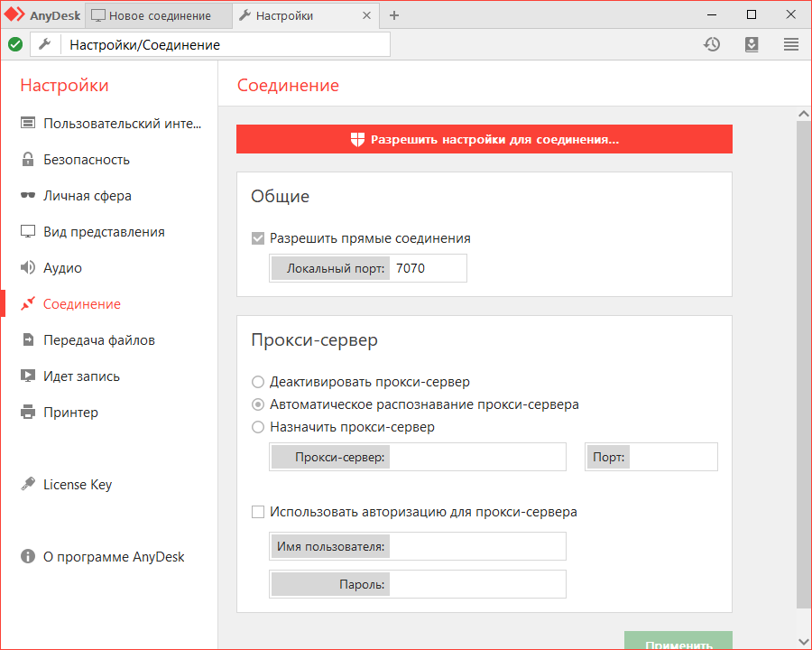
Task: Click the key icon for License Key
Action: [28, 484]
